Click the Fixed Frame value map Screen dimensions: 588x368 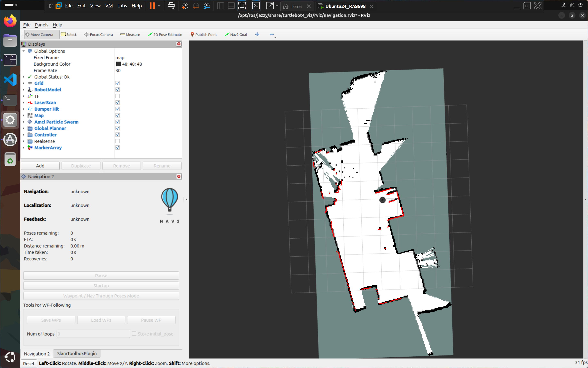point(120,58)
